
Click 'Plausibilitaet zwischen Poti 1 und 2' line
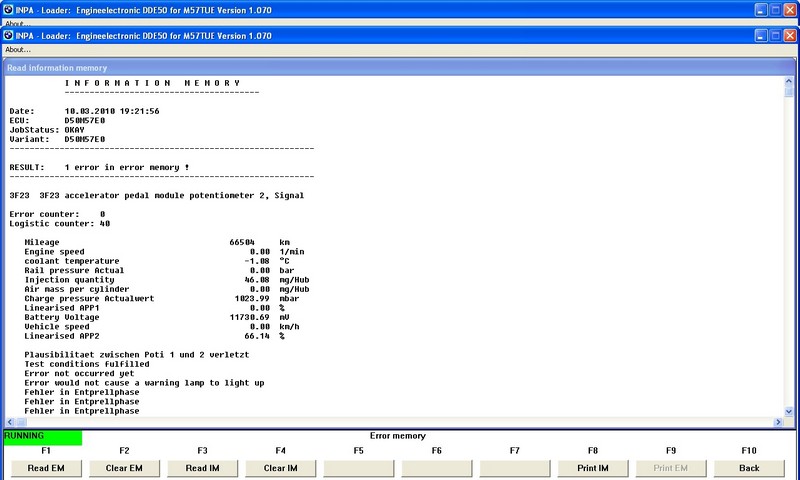click(137, 355)
